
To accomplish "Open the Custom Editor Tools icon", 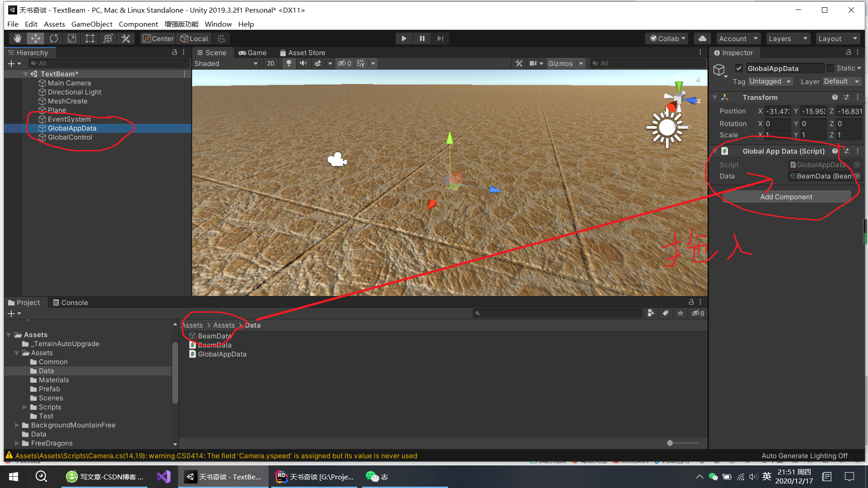I will click(x=126, y=38).
